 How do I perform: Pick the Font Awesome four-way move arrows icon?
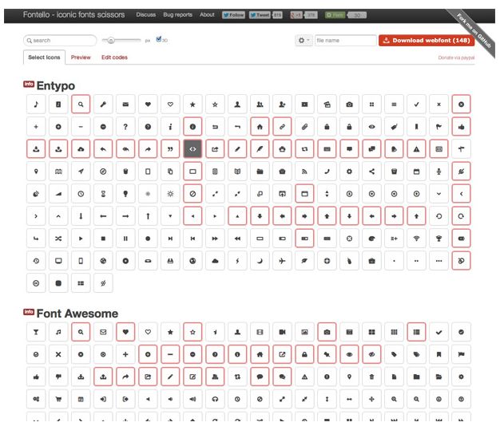click(x=371, y=399)
